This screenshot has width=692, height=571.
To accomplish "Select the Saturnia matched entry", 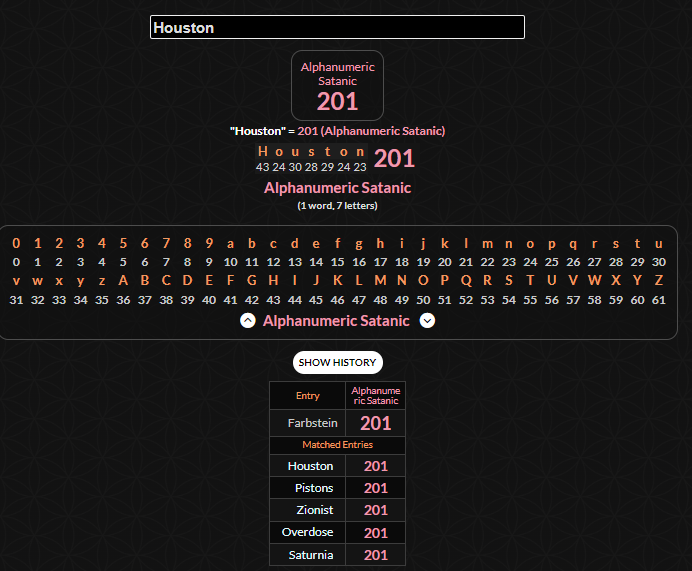I will 311,555.
